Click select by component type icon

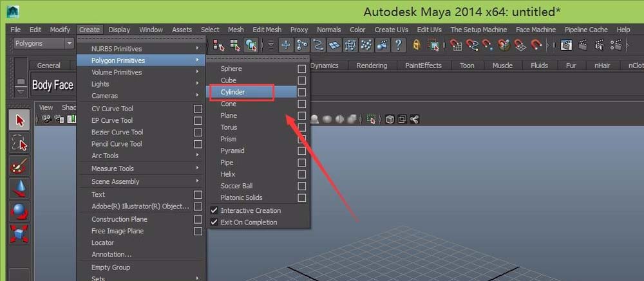point(251,45)
